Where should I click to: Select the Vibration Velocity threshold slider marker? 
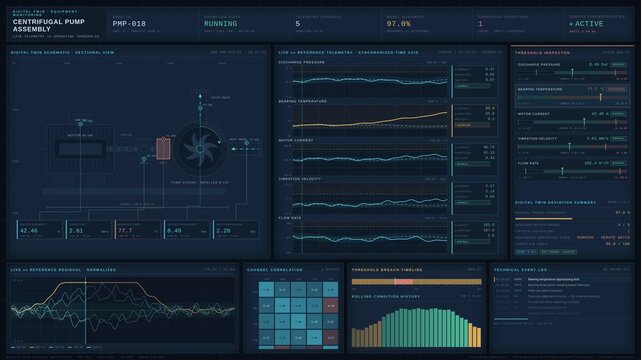tap(569, 146)
